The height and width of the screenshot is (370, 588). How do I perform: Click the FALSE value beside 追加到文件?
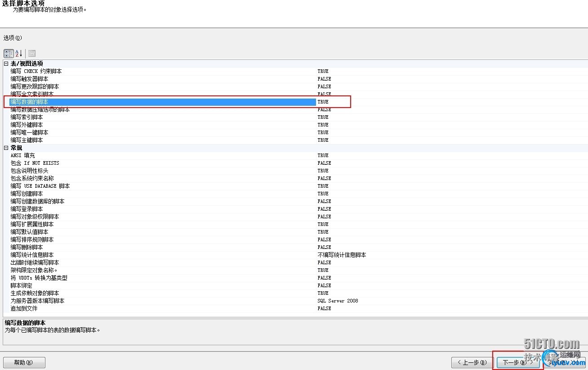325,308
